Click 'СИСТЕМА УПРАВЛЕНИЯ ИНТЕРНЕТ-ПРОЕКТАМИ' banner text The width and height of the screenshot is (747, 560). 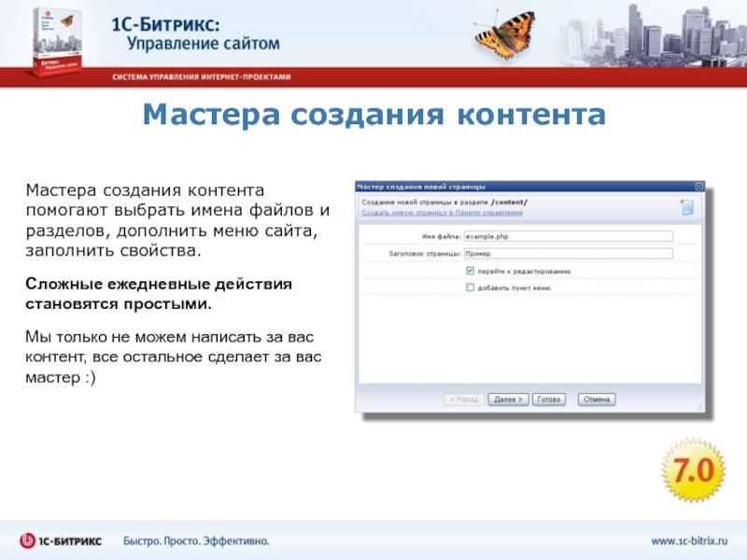(x=202, y=77)
